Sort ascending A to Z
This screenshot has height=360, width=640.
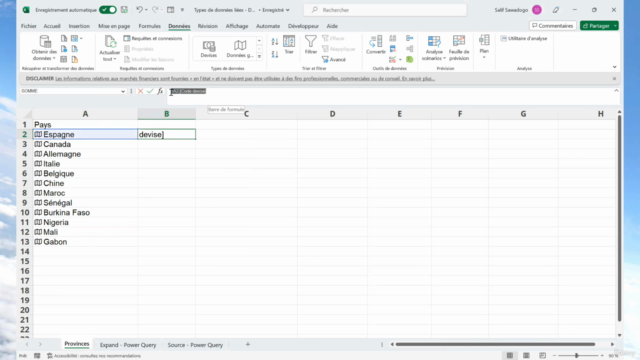[275, 42]
